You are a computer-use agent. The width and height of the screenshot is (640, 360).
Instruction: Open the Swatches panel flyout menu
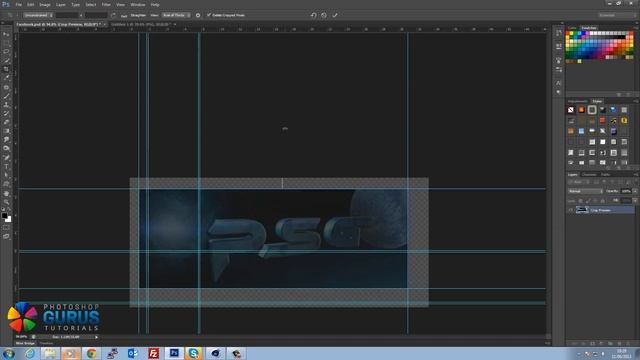coord(636,28)
